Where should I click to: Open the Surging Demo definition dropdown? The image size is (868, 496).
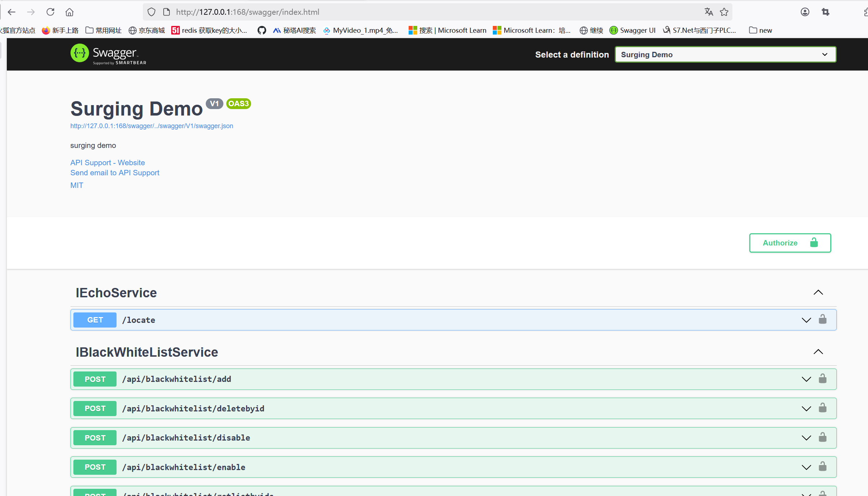[x=725, y=54]
